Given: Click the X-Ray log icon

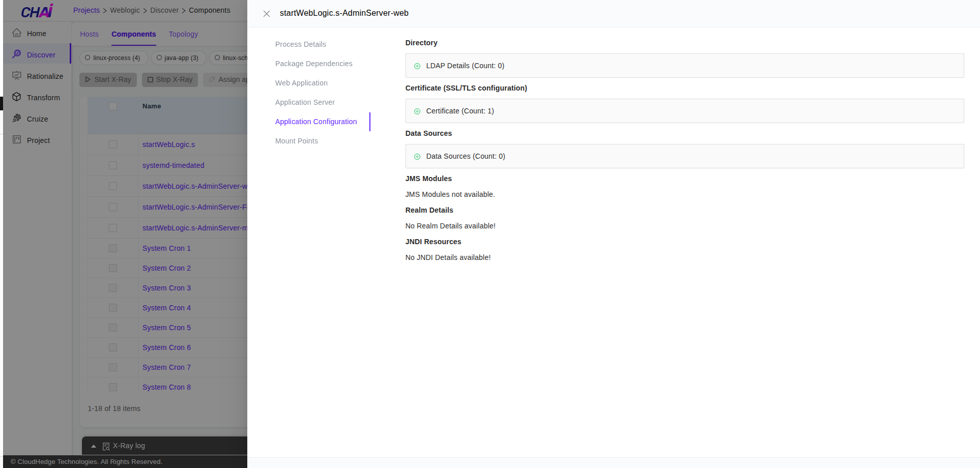Looking at the screenshot, I should 106,446.
